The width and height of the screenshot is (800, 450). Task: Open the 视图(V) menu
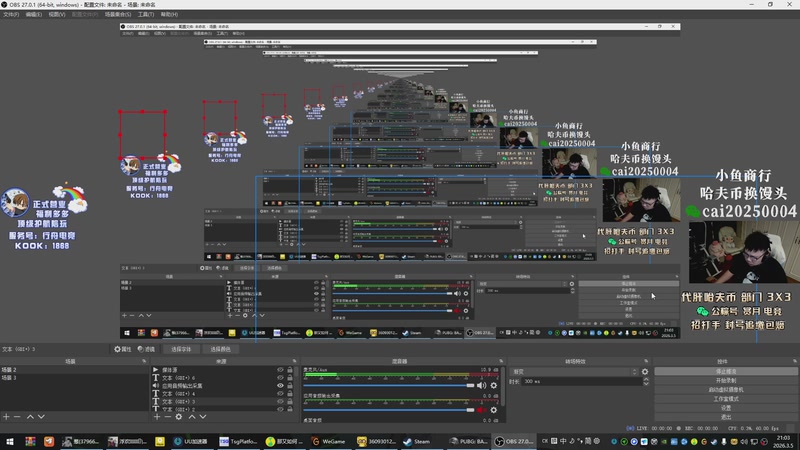[x=57, y=14]
